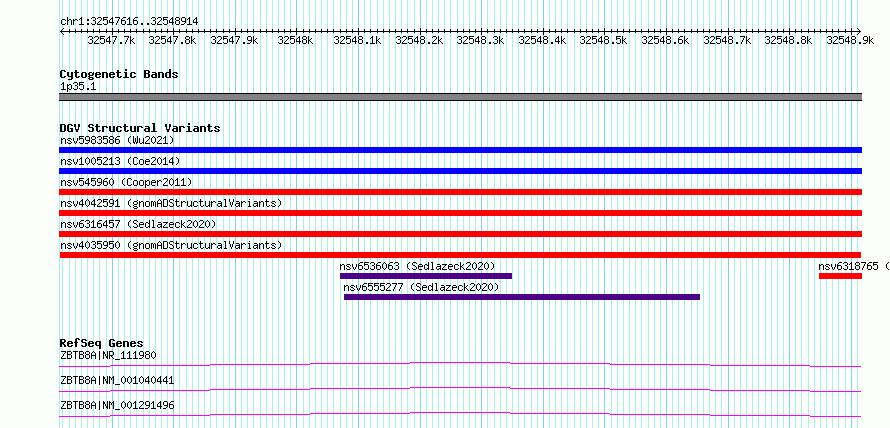
Task: Click the 32548.5k ruler tick label
Action: (x=603, y=40)
